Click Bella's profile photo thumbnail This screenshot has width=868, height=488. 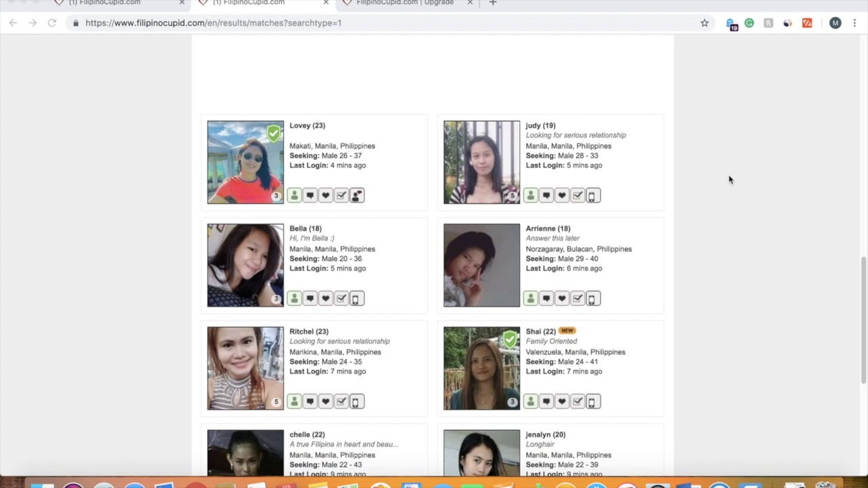pyautogui.click(x=245, y=265)
